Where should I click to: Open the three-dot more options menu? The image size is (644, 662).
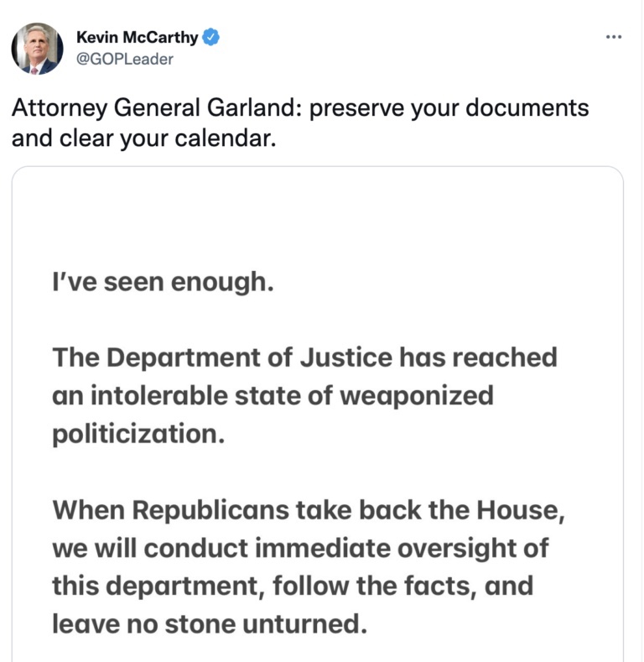point(614,37)
